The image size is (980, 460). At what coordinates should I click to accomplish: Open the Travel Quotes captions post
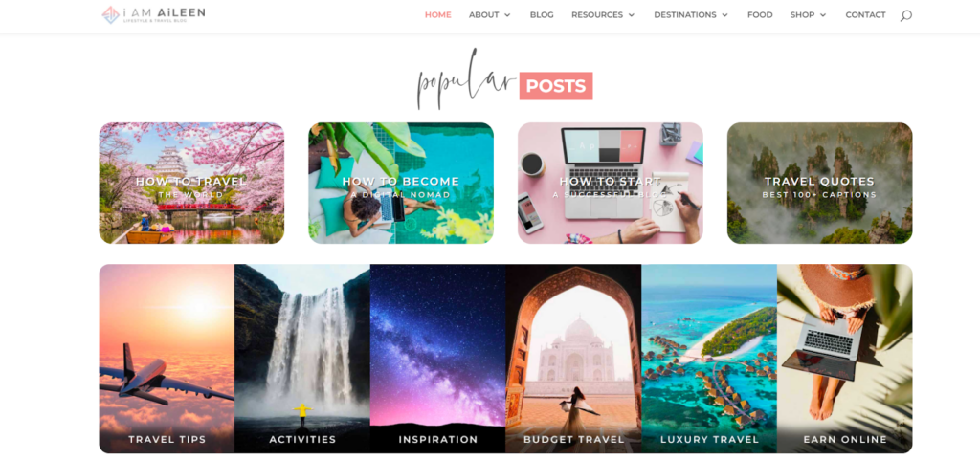point(819,183)
